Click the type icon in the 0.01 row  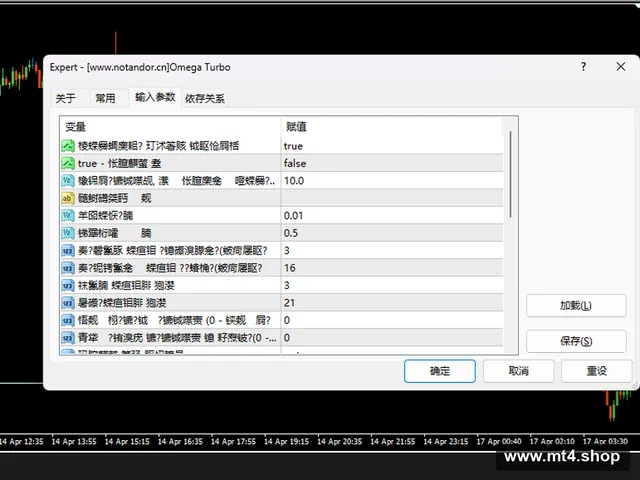68,216
